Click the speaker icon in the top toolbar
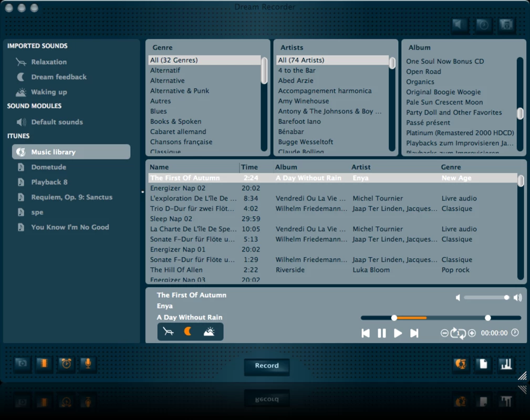Image resolution: width=530 pixels, height=420 pixels. (x=460, y=25)
